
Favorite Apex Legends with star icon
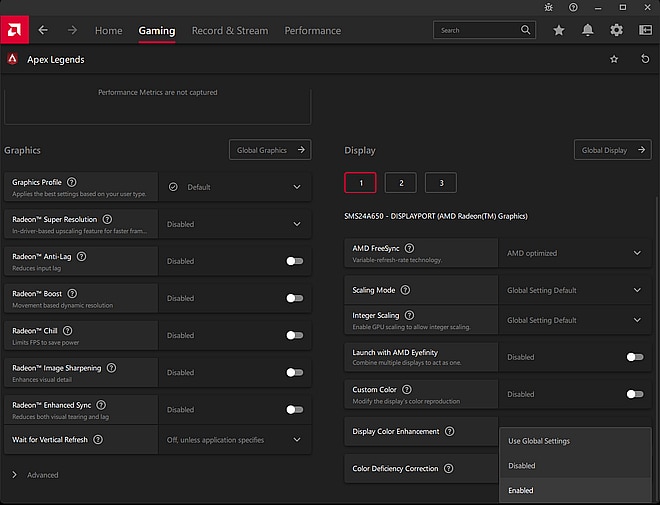tap(614, 59)
